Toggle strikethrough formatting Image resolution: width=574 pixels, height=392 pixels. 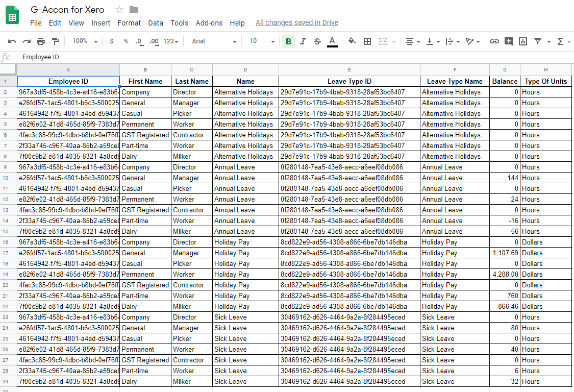tap(317, 41)
